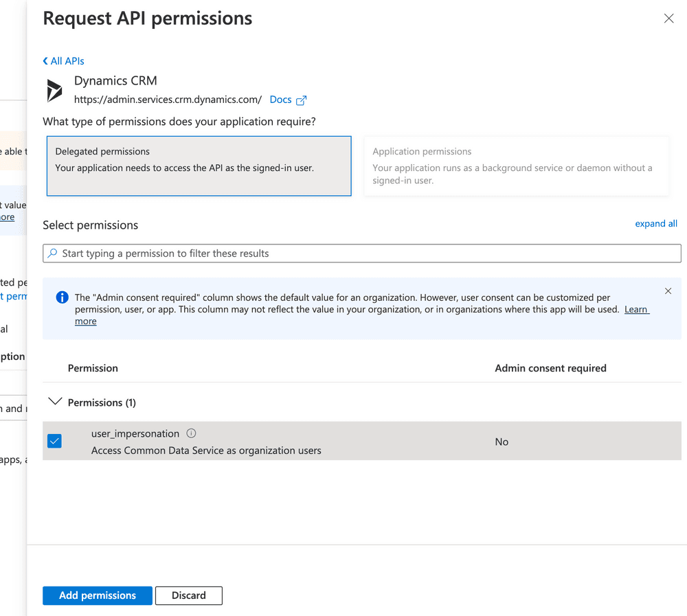The width and height of the screenshot is (687, 616).
Task: Click the blue info icon in the notice banner
Action: [x=62, y=297]
